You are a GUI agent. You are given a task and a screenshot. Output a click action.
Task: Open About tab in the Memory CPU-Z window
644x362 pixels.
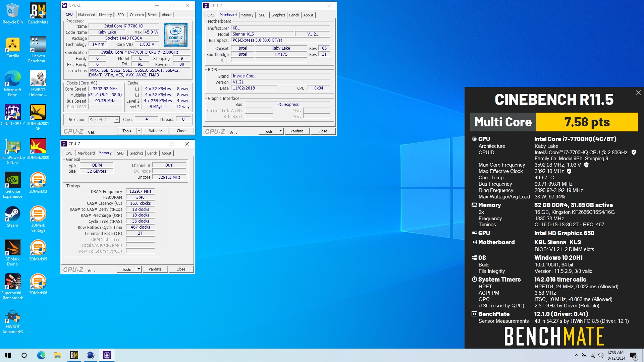click(x=166, y=153)
